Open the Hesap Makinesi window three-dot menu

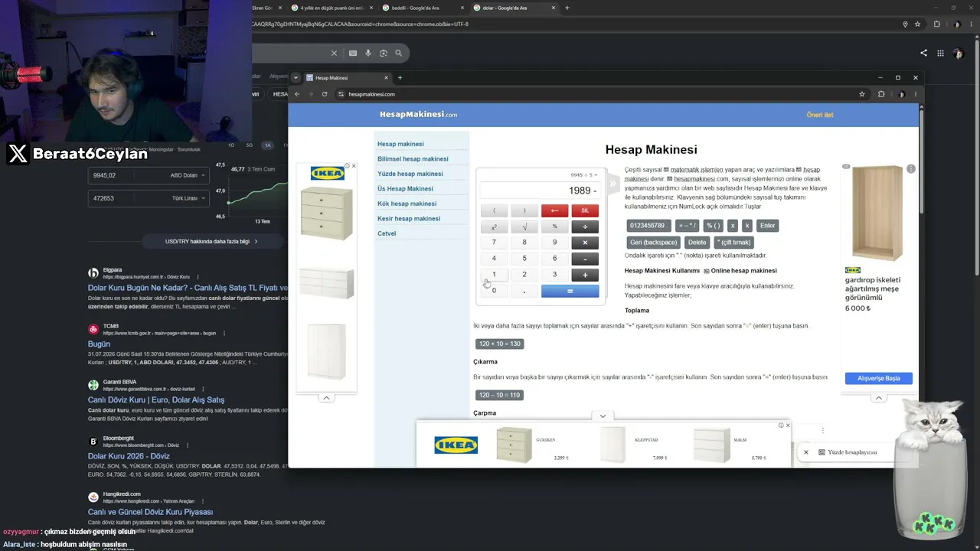click(915, 94)
